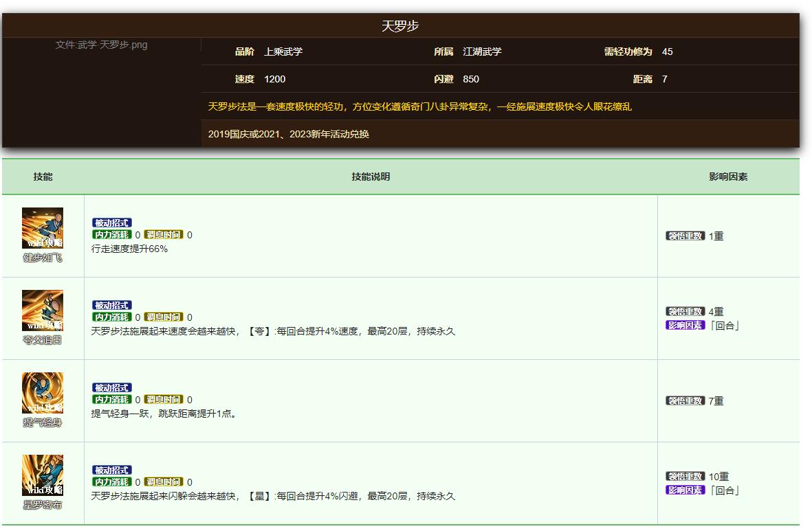The image size is (812, 531).
Task: Click the 江湖武学 category label
Action: tap(483, 52)
